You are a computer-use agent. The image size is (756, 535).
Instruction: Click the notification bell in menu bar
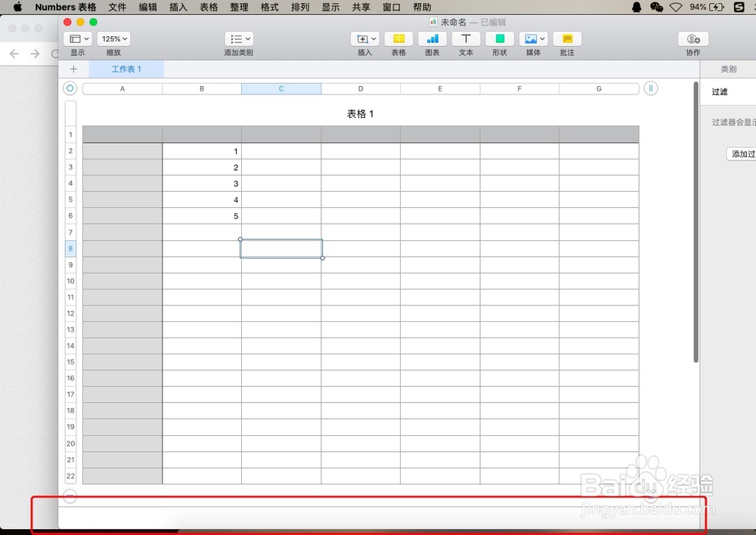(637, 7)
